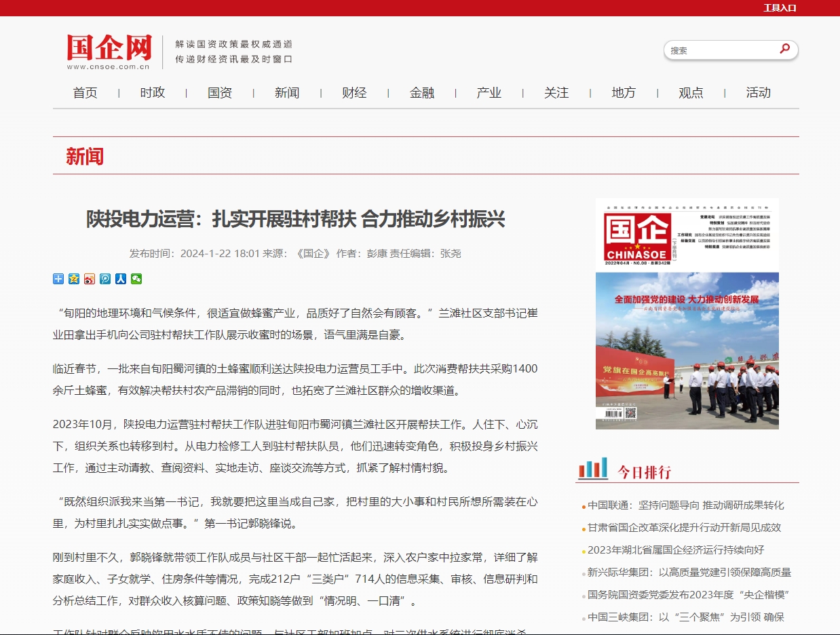Viewport: 840px width, 635px height.
Task: Click the 国企 magazine cover thumbnail
Action: pyautogui.click(x=687, y=313)
